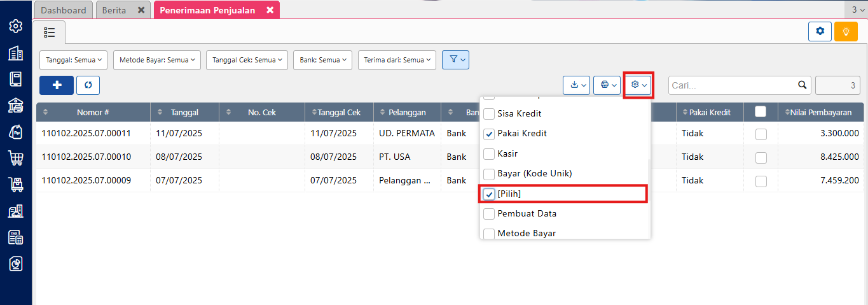Open the tax module sidebar icon

pos(16,237)
